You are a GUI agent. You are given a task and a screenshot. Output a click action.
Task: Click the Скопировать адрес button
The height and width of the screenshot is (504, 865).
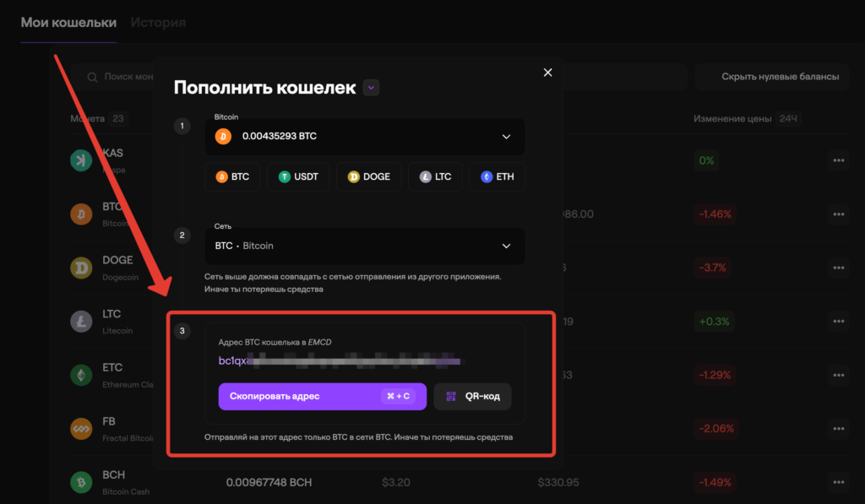click(x=322, y=396)
